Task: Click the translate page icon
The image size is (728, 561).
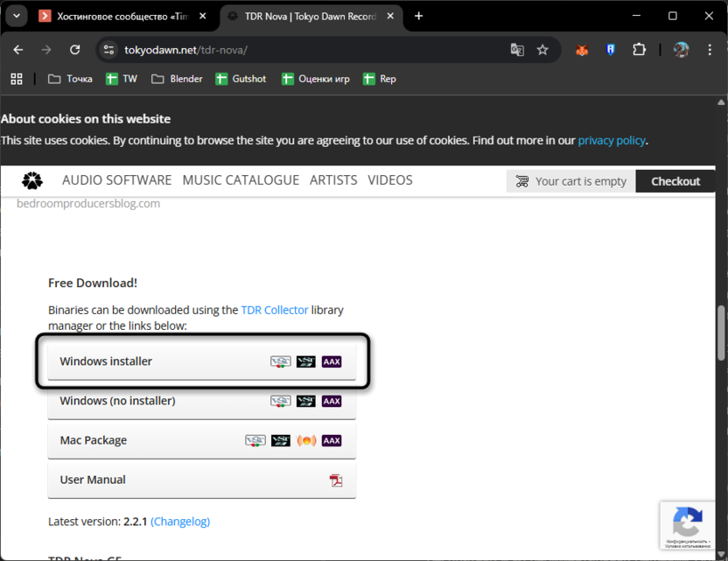Action: (x=517, y=50)
